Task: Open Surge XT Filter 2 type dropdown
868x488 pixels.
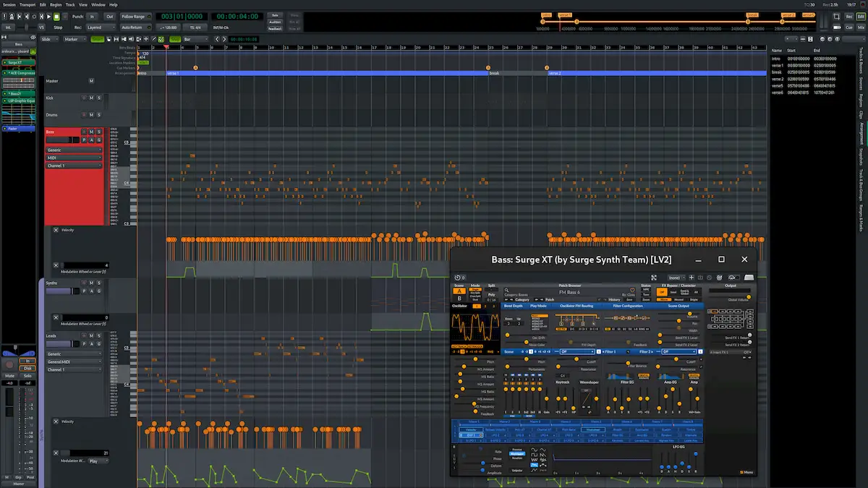Action: pyautogui.click(x=678, y=351)
